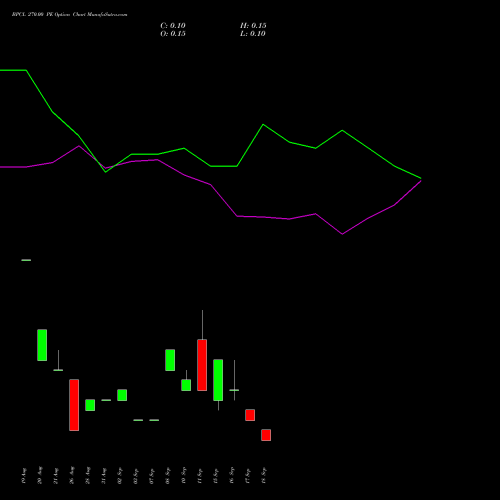
Task: Click the tall red candle for 26 Aug
Action: pyautogui.click(x=74, y=405)
